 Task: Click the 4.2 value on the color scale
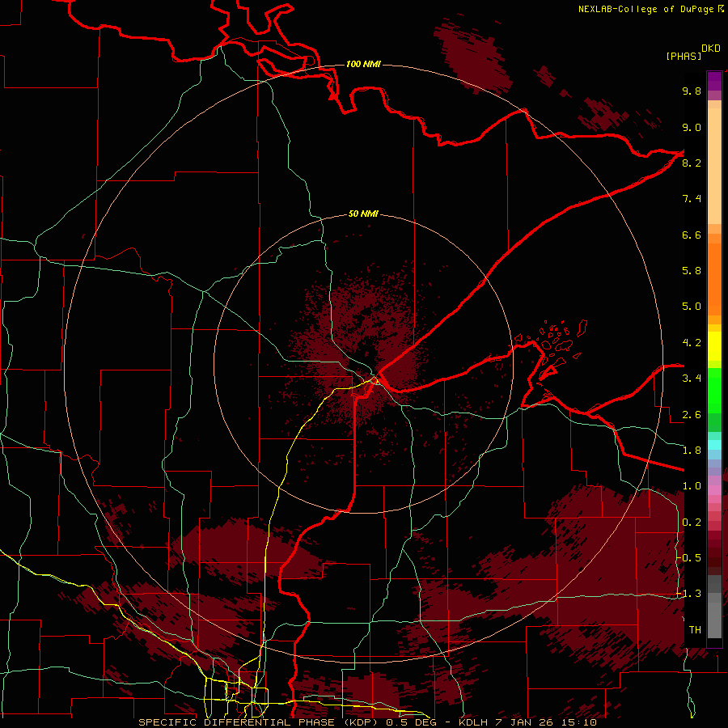[x=692, y=343]
